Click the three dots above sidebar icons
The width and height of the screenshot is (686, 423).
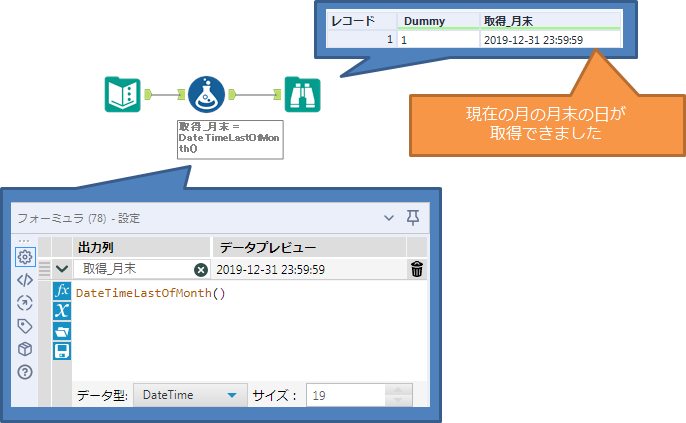point(24,241)
